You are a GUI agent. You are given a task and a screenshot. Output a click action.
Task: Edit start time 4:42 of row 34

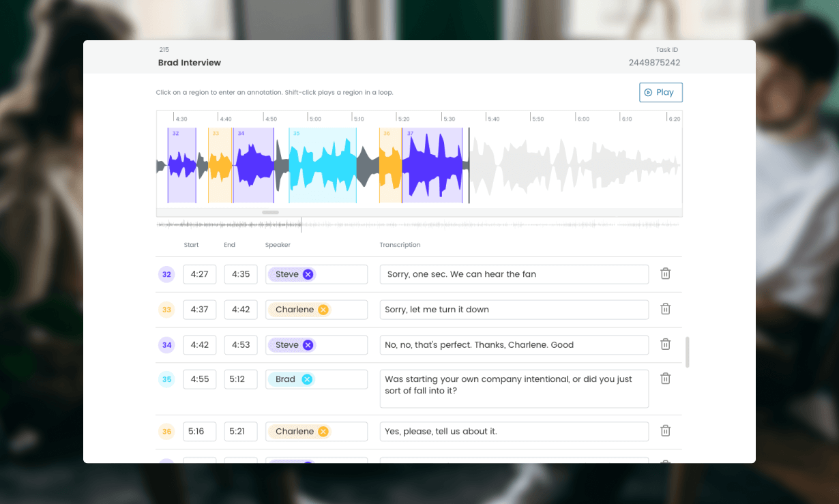200,345
